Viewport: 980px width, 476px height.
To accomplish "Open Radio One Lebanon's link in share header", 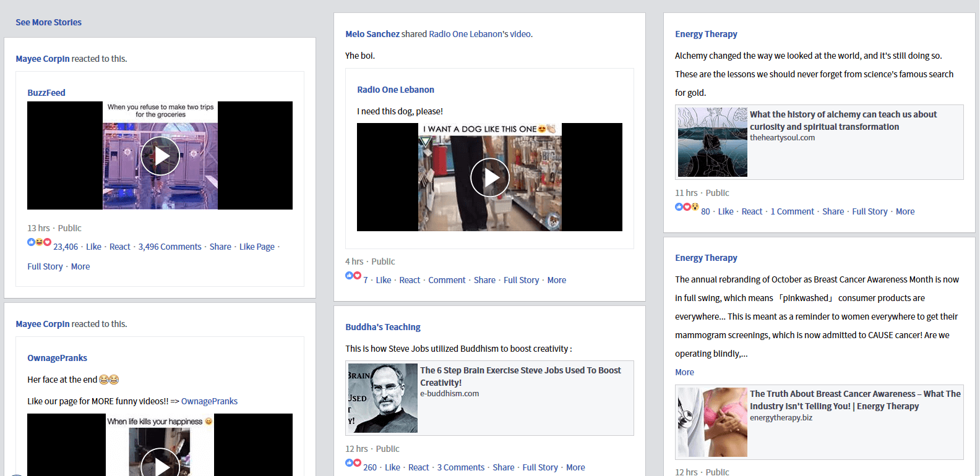I will click(x=468, y=34).
